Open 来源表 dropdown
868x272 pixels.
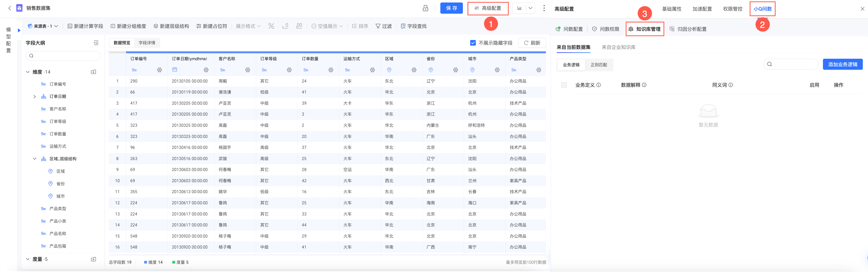(43, 26)
